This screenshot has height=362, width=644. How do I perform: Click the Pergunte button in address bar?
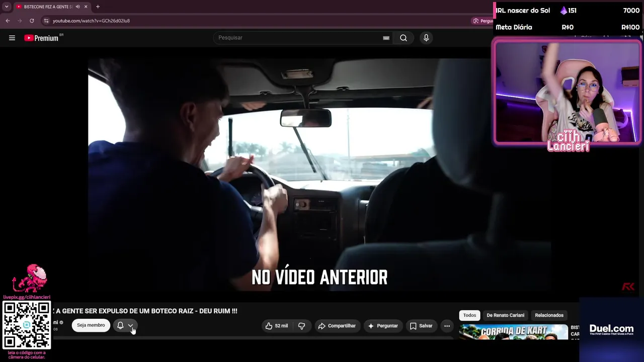tap(482, 21)
